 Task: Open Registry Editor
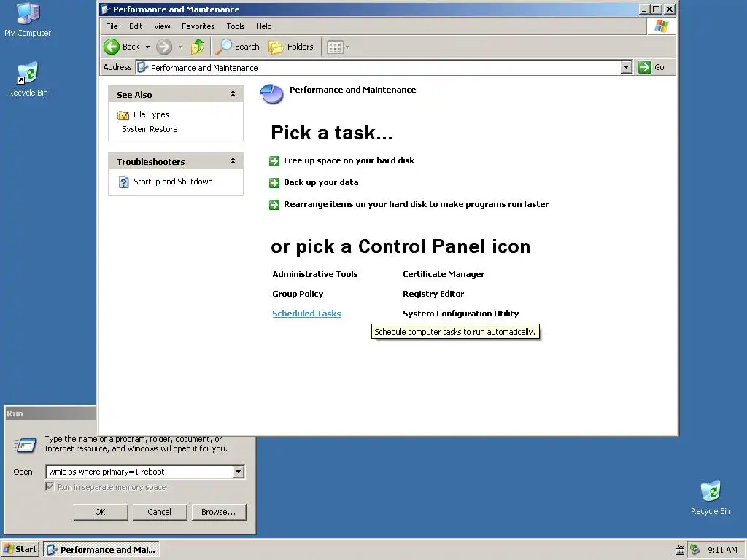click(433, 294)
